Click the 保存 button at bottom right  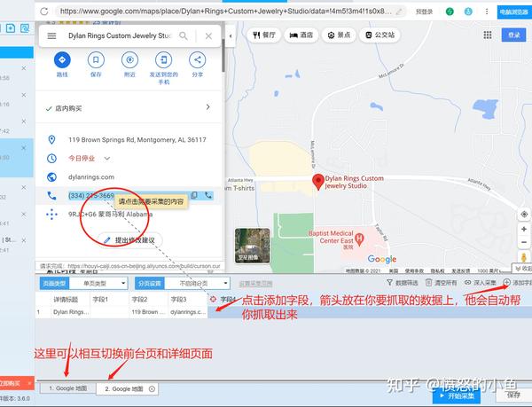[x=513, y=395]
